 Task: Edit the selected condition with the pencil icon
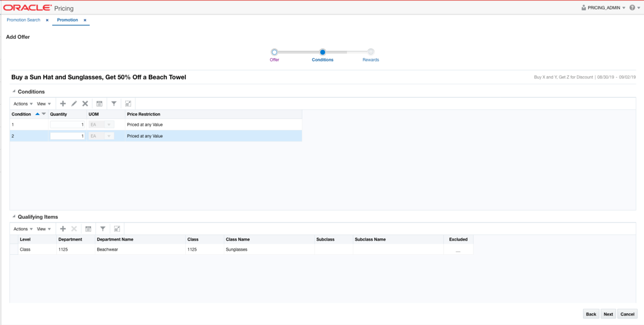click(74, 104)
